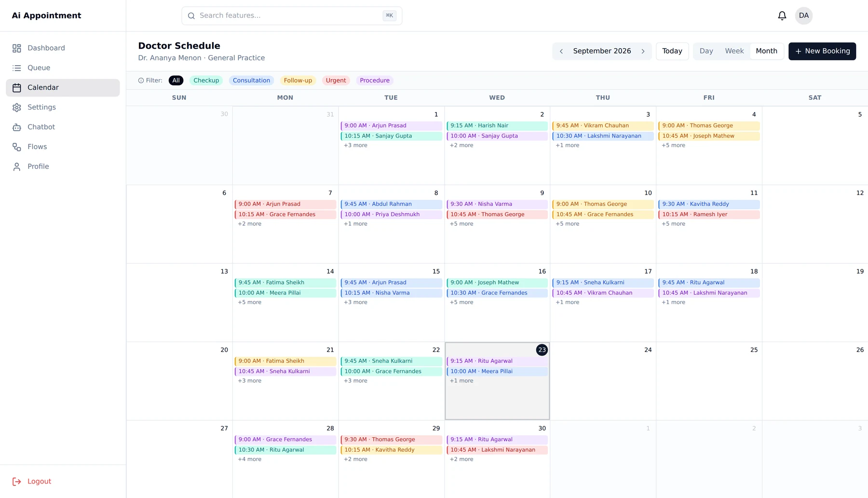868x498 pixels.
Task: Open the Dashboard grid icon
Action: (17, 48)
